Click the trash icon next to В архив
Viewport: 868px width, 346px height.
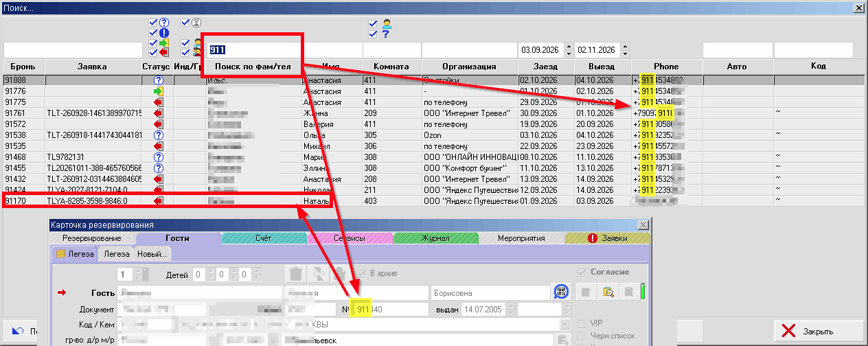[x=296, y=273]
